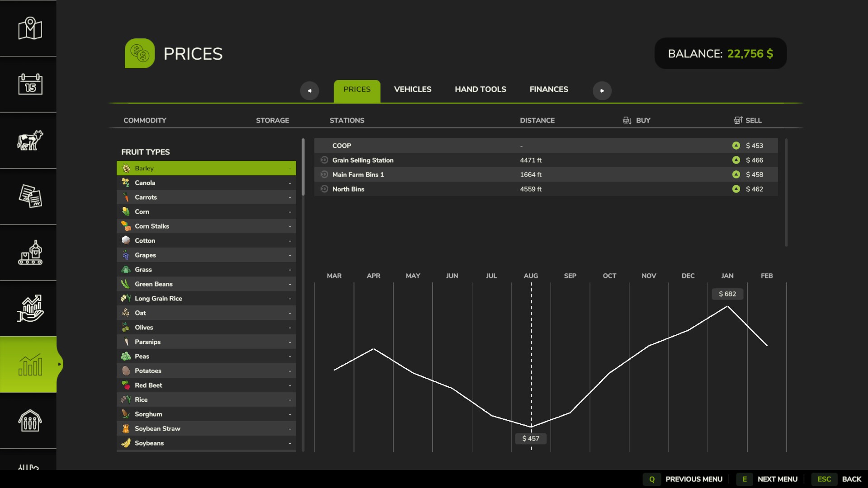This screenshot has width=868, height=488.
Task: Toggle the marker for Main Farm Bins 1
Action: point(324,174)
